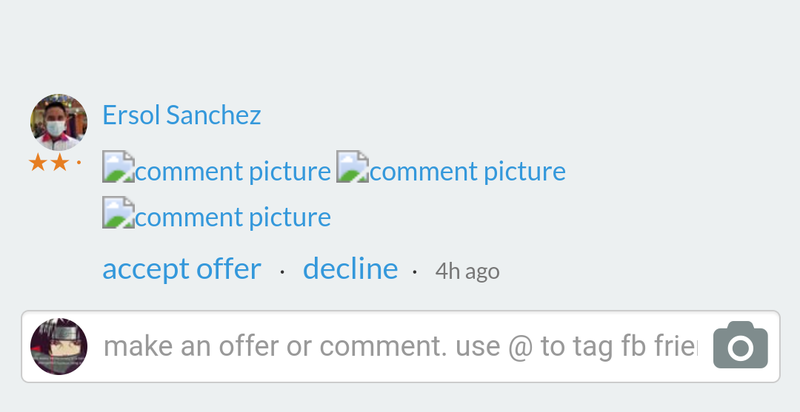The width and height of the screenshot is (800, 412).
Task: Click the dot separator before '4h ago'
Action: [x=414, y=272]
